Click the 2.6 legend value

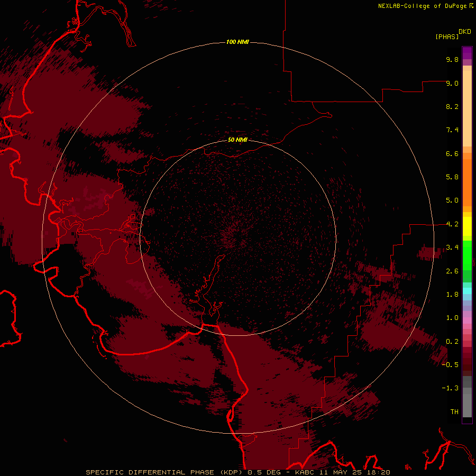pyautogui.click(x=452, y=271)
